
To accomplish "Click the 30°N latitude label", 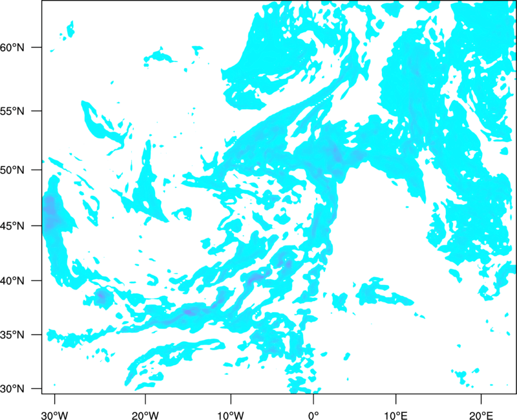I will [12, 389].
